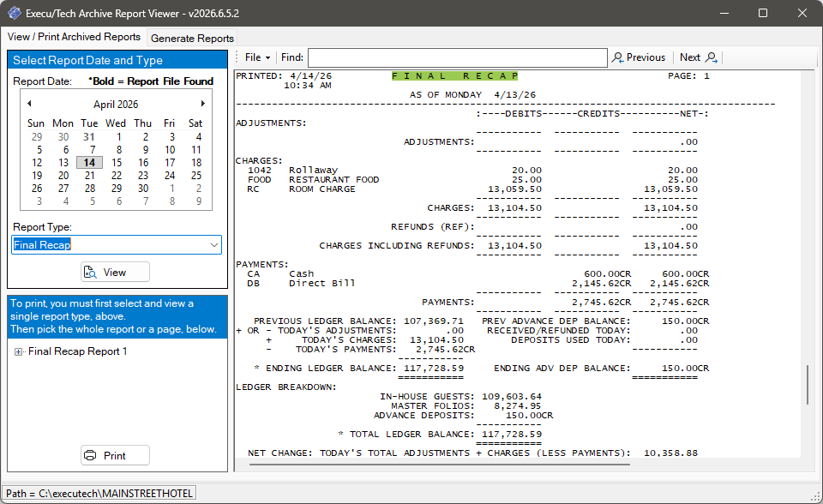Viewport: 823px width, 504px height.
Task: Select April 6 in calendar
Action: (66, 150)
